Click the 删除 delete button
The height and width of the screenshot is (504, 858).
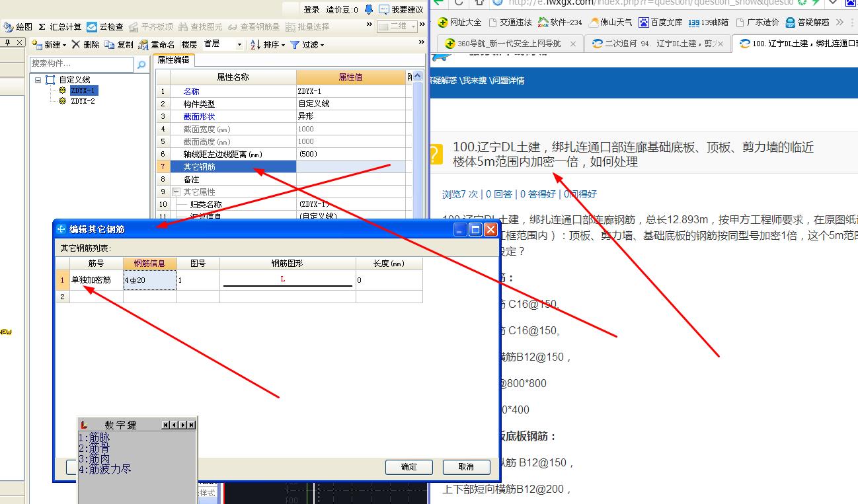pyautogui.click(x=86, y=45)
